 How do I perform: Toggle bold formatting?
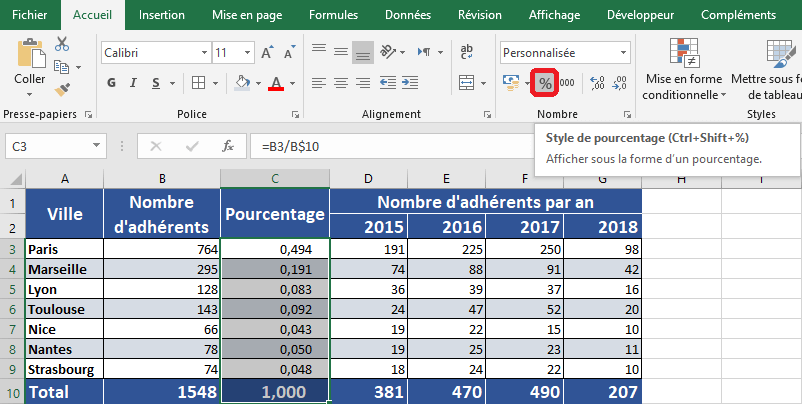113,83
